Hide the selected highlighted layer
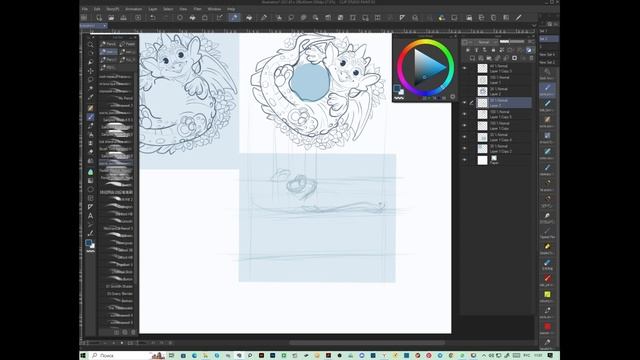Viewport: 640px width, 360px height. (x=464, y=102)
